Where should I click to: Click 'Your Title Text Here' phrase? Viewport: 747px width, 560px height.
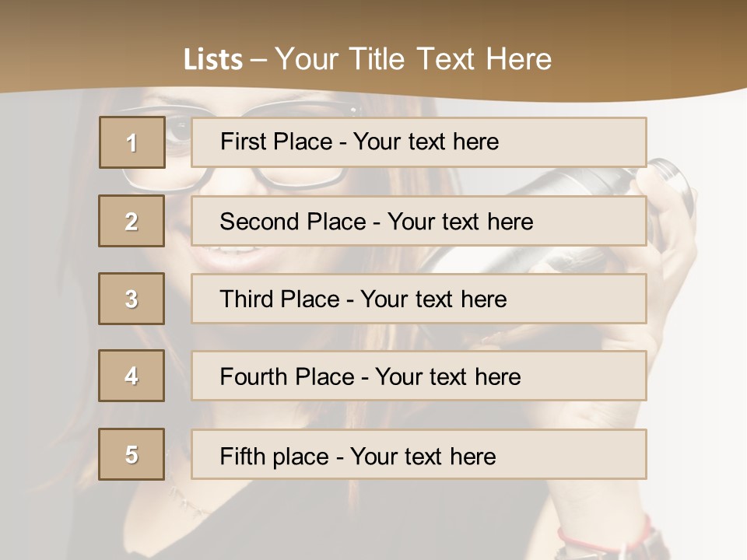413,59
